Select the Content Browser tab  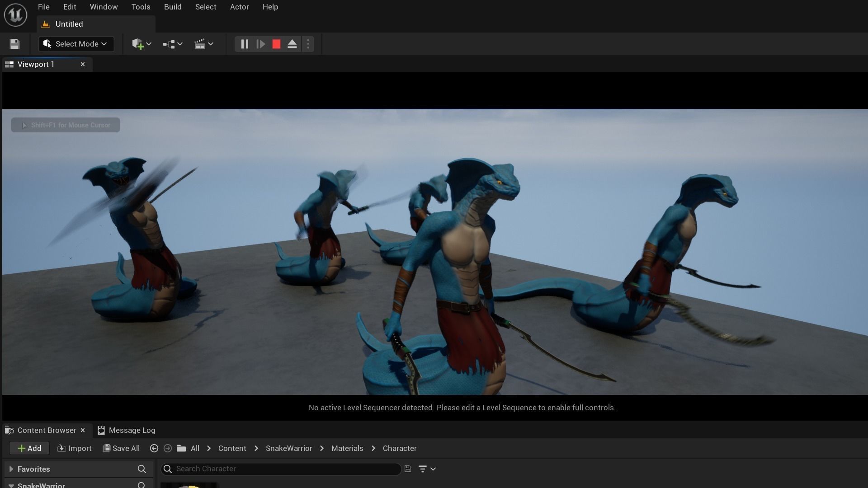(47, 430)
